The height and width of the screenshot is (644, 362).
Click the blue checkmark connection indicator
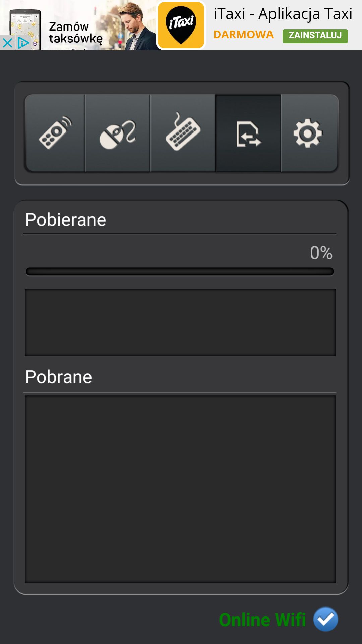click(x=325, y=619)
